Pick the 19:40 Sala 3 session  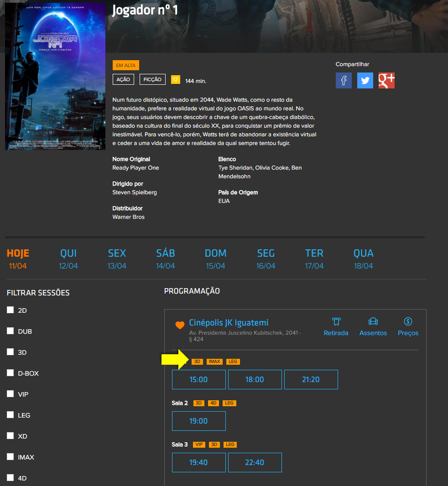point(199,462)
